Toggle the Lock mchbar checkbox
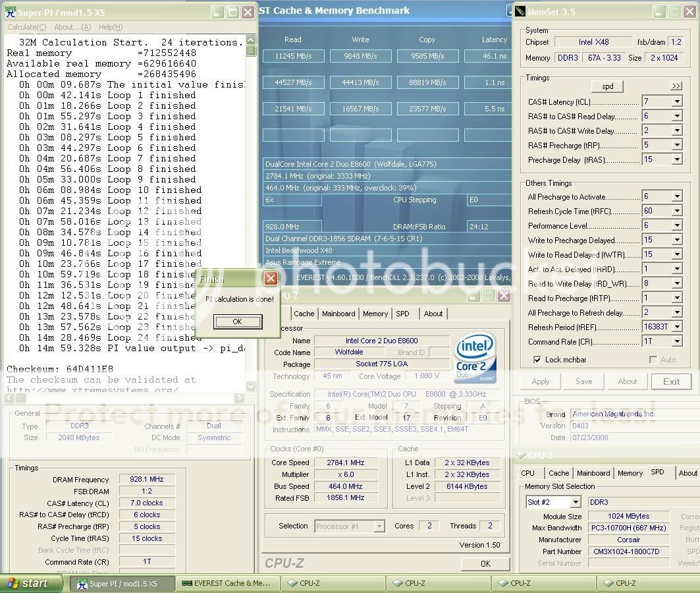This screenshot has width=700, height=593. (x=537, y=360)
